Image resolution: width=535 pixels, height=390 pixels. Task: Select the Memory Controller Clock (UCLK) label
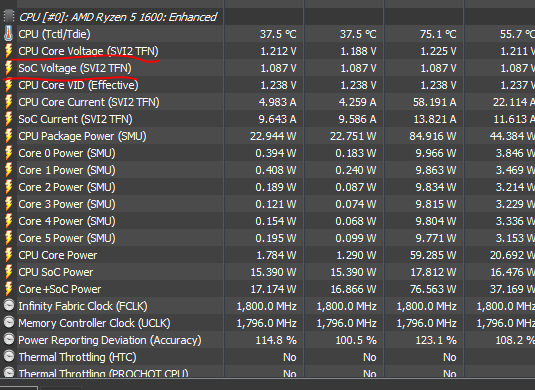[x=95, y=323]
